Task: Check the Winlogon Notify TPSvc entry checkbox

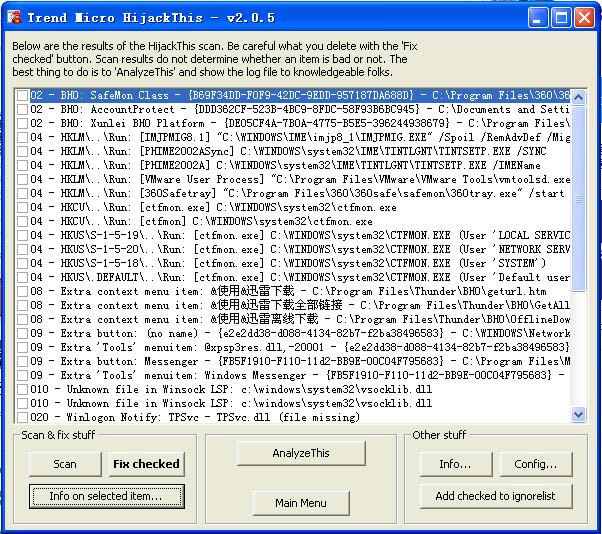Action: tap(23, 417)
